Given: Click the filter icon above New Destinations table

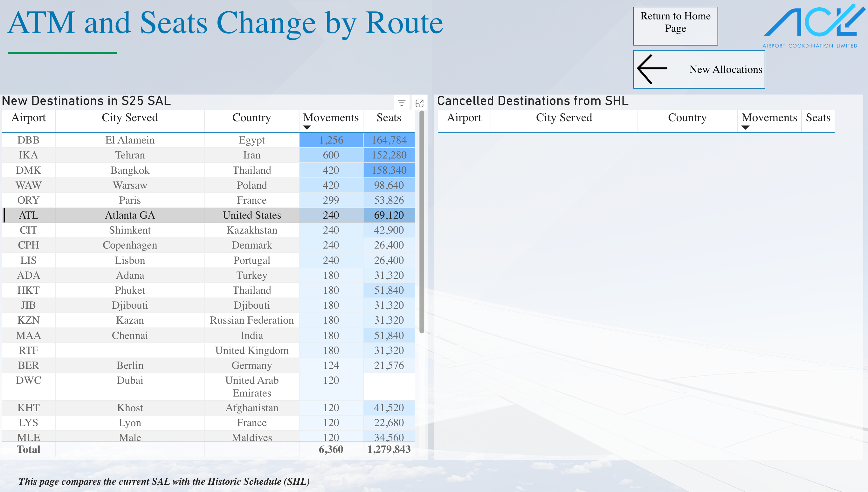Looking at the screenshot, I should (x=402, y=103).
